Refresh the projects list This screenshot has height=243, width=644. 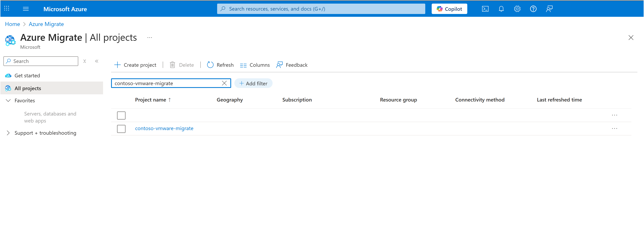tap(220, 65)
